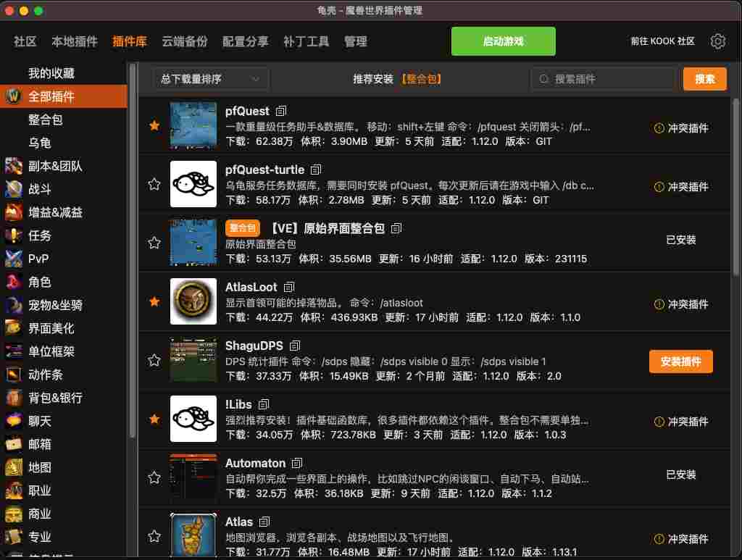Click the green 启动游戏 button

(x=503, y=41)
